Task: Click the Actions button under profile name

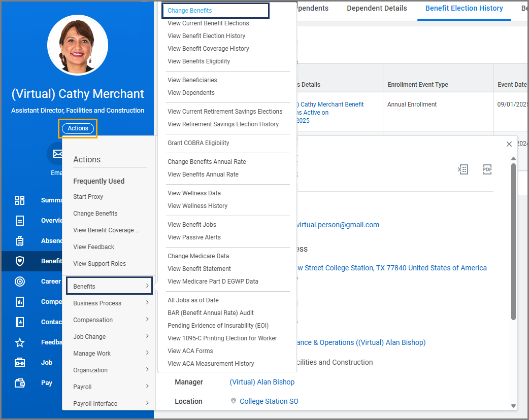Action: click(78, 128)
